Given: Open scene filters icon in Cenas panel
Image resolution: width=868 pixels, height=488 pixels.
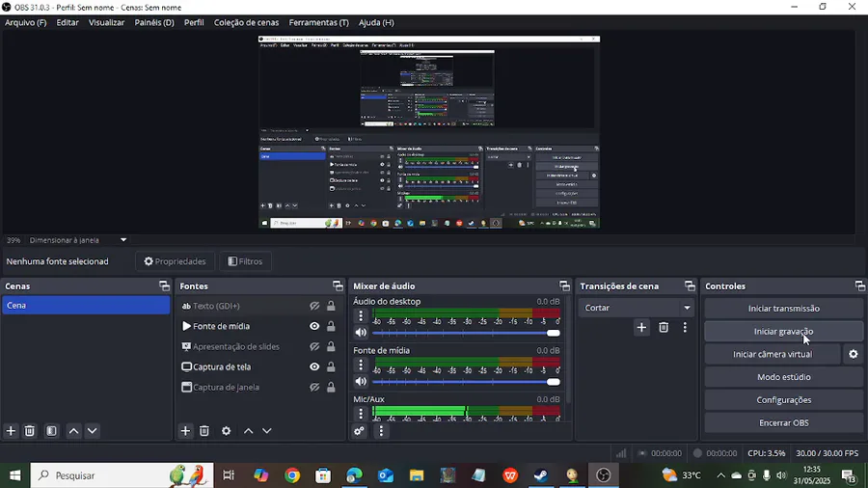Looking at the screenshot, I should coord(51,430).
